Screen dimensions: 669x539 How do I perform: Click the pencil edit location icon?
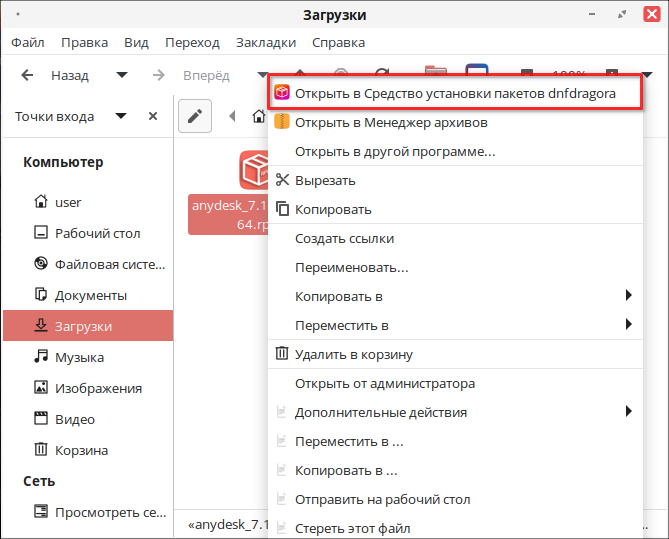click(x=195, y=117)
